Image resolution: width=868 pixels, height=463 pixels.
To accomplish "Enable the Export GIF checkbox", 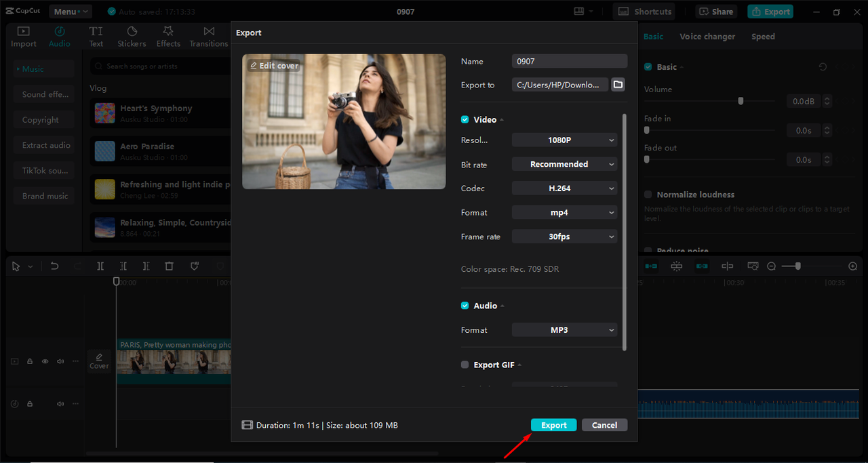I will click(x=465, y=365).
